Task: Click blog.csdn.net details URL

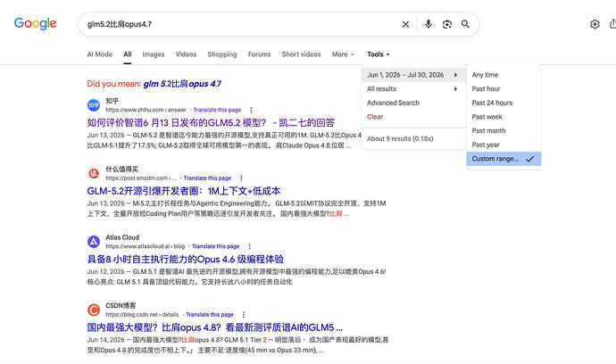Action: pos(142,315)
